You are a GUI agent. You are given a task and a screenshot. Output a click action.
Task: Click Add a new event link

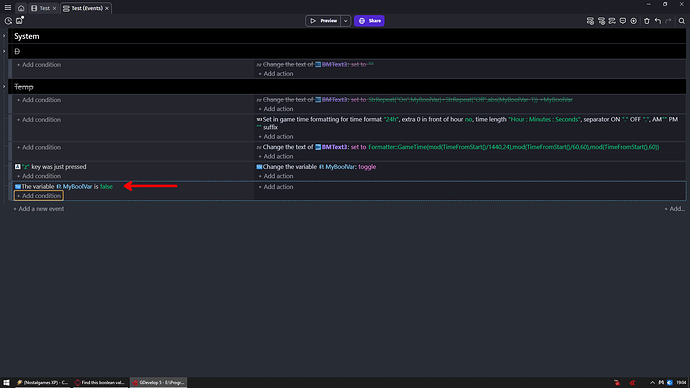pyautogui.click(x=39, y=209)
